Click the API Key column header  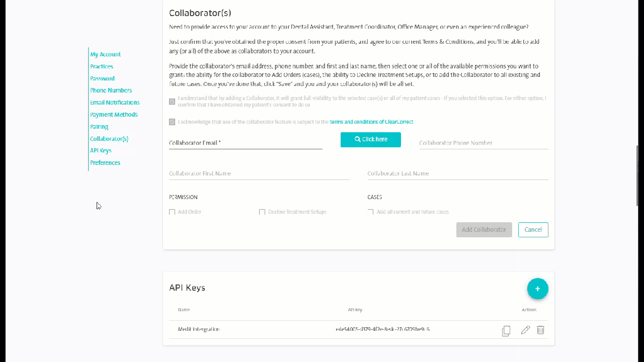click(355, 310)
